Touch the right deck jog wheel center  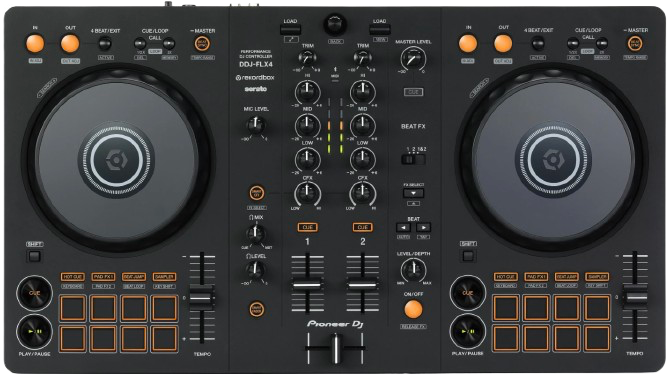tap(553, 160)
